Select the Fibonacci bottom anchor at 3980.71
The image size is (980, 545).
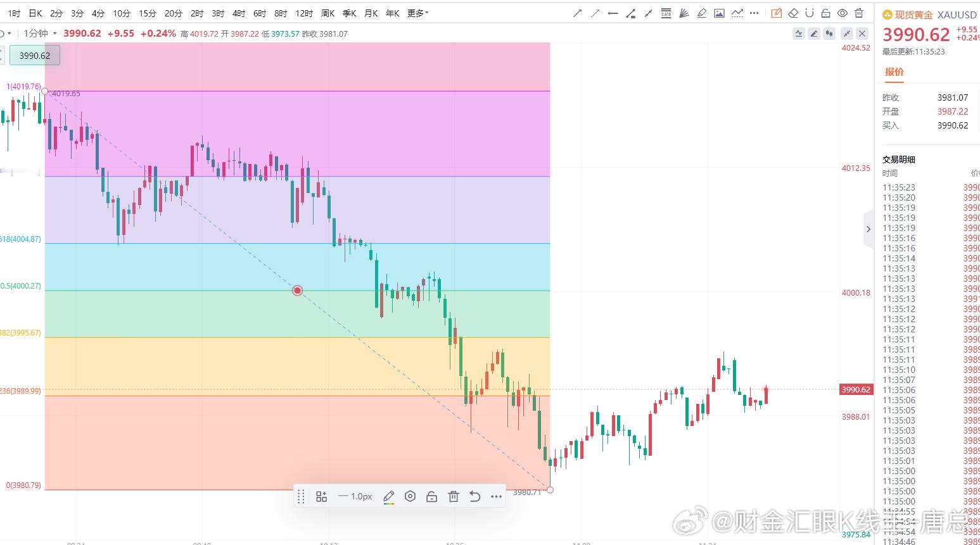pyautogui.click(x=550, y=490)
